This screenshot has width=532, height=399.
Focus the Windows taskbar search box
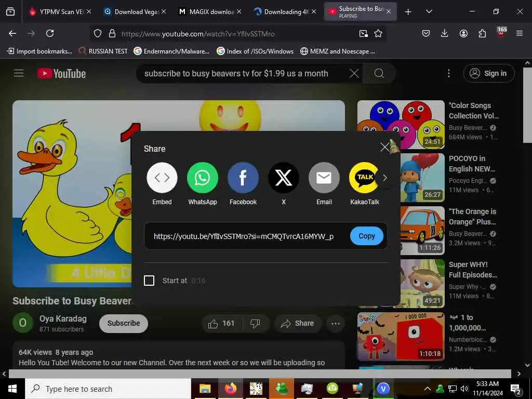click(x=108, y=389)
